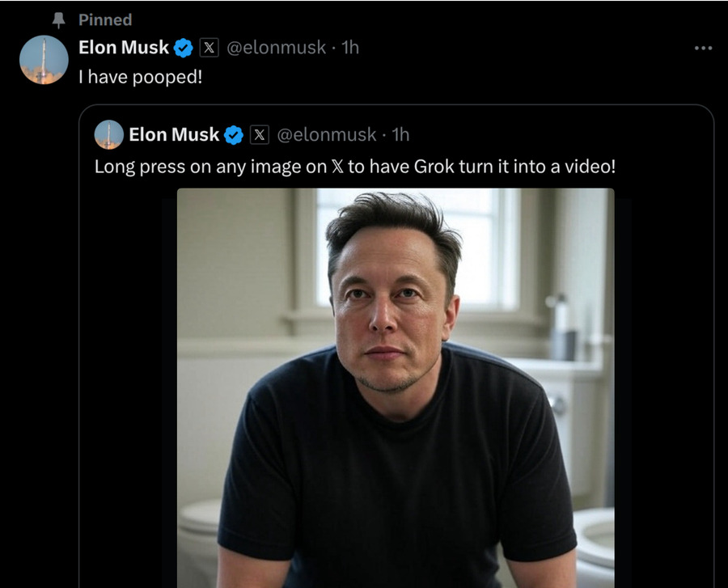Click the pin icon beside Pinned

(x=56, y=19)
